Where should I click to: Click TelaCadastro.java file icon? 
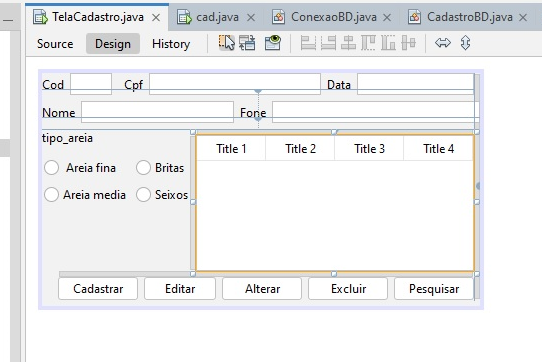coord(40,17)
